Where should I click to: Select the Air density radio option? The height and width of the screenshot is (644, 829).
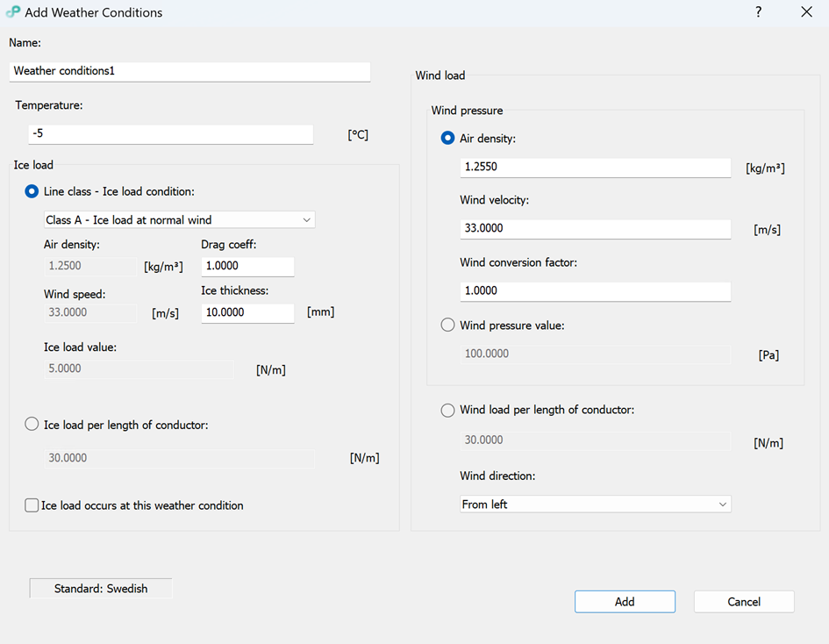pos(448,138)
